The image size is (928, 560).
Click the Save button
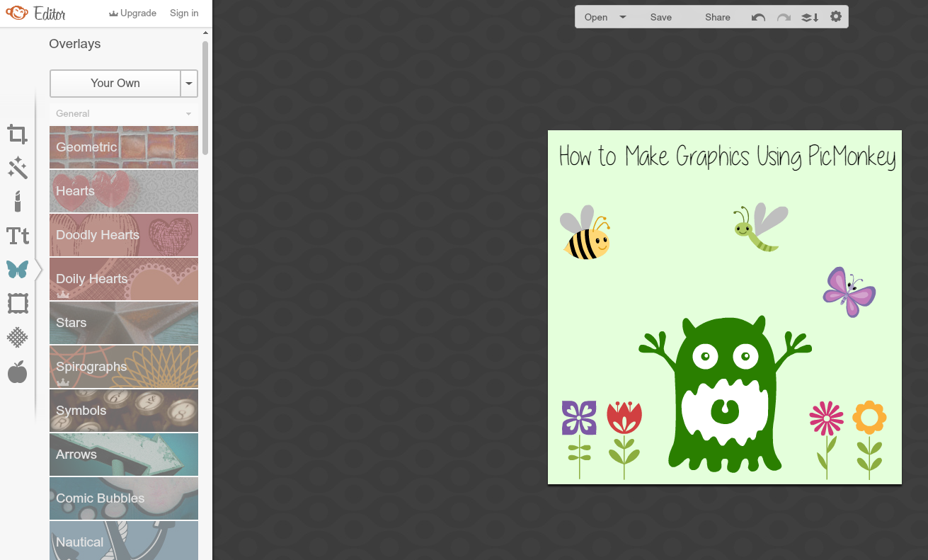point(661,17)
